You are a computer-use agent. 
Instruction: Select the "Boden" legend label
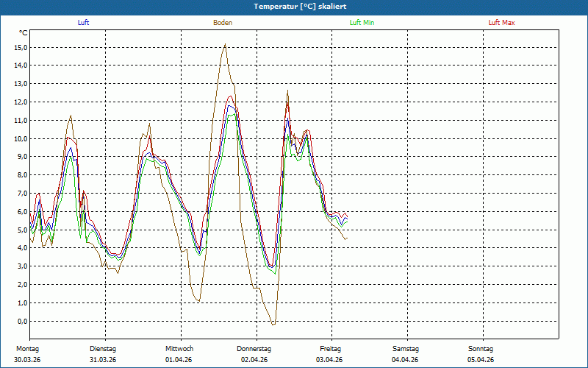(x=223, y=23)
